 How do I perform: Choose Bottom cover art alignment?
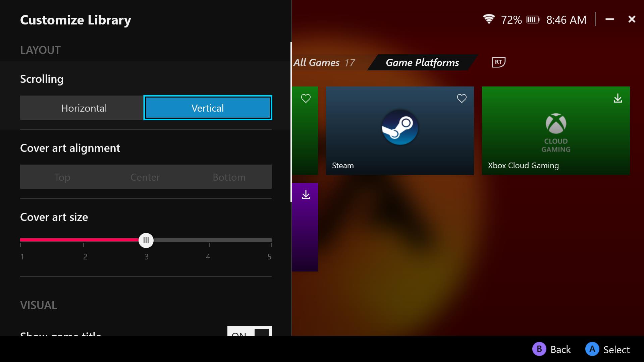pyautogui.click(x=229, y=177)
